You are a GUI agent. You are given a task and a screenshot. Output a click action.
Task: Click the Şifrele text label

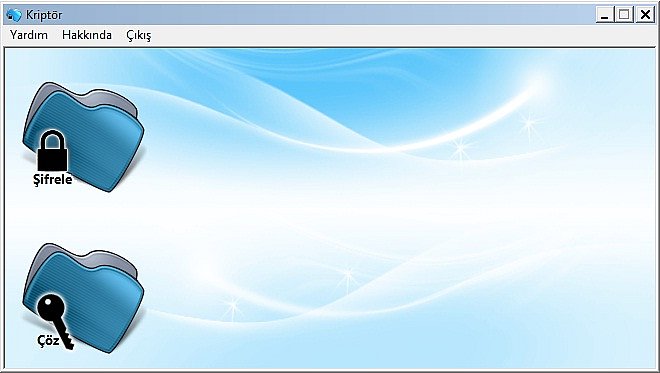(x=53, y=179)
